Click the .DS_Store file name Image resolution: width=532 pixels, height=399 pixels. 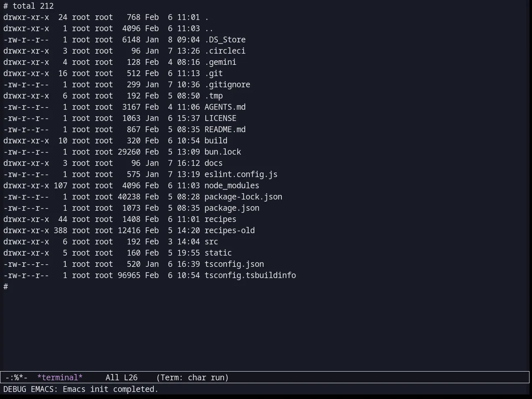(225, 39)
